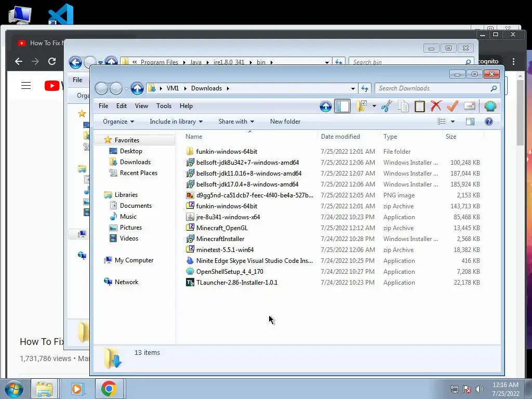Select the d9gg5nd PNG image file

click(255, 195)
